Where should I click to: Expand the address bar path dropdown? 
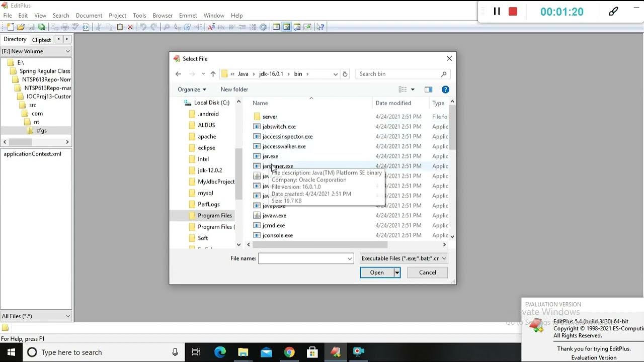(x=335, y=74)
